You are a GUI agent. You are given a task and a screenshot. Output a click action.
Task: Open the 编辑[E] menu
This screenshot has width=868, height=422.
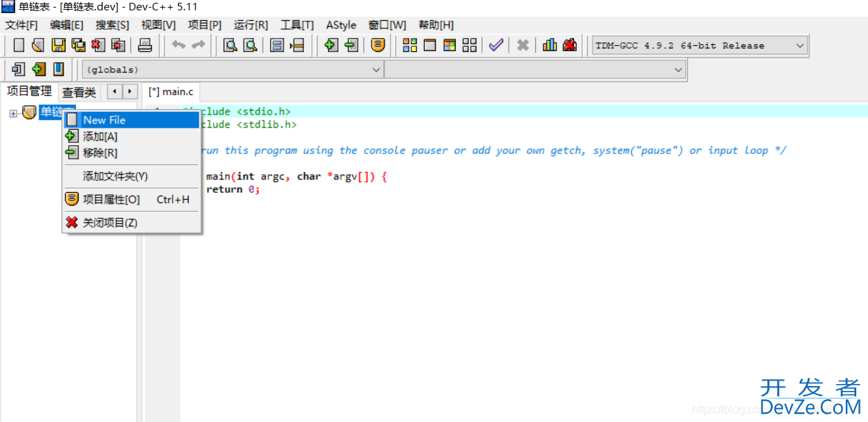coord(67,25)
